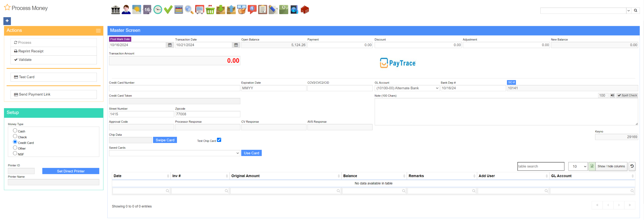Viewport: 644px width, 220px height.
Task: Open the Saved Cards dropdown
Action: (x=174, y=153)
